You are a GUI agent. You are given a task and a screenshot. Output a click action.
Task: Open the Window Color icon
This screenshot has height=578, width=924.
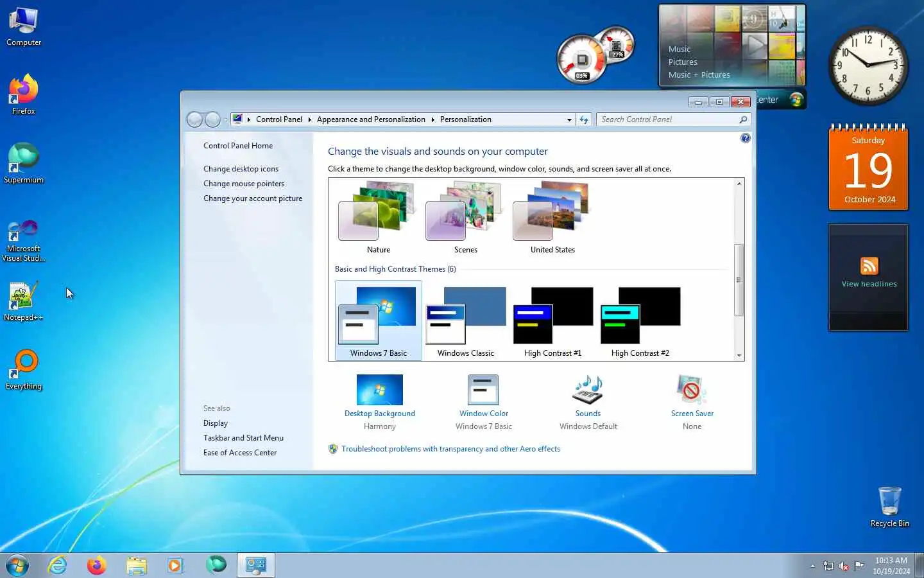pyautogui.click(x=483, y=390)
